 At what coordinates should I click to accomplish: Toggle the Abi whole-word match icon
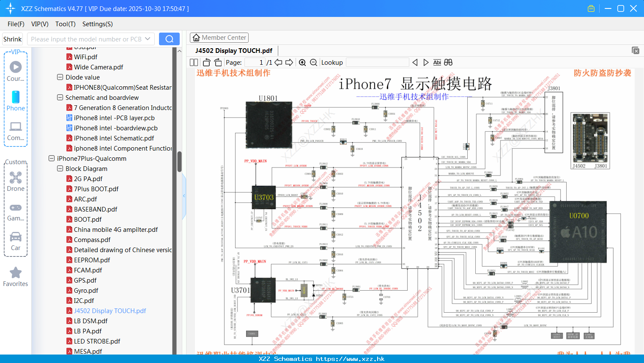[437, 62]
